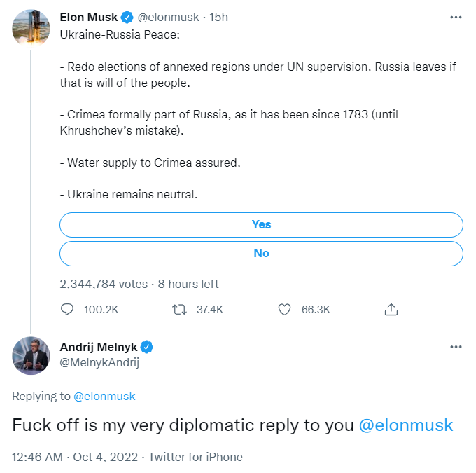Viewport: 476px width, 473px height.
Task: Click the Andrij Melnyk display name
Action: (x=99, y=347)
